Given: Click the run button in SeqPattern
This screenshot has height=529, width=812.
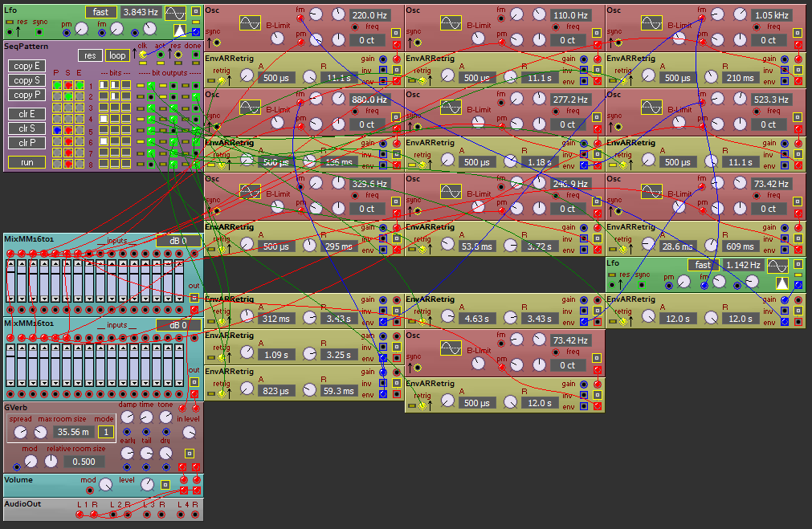Looking at the screenshot, I should [27, 162].
